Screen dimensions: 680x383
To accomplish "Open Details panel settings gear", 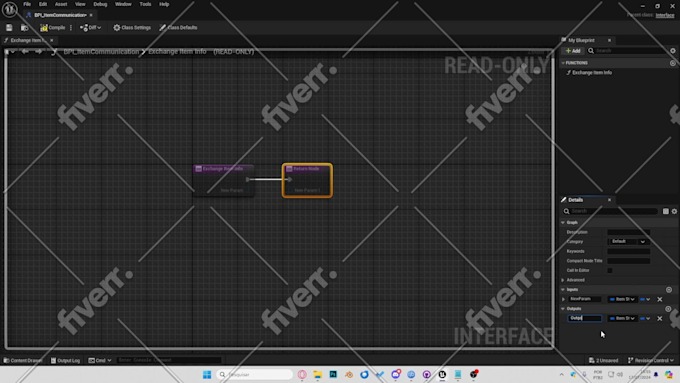I will (x=674, y=211).
